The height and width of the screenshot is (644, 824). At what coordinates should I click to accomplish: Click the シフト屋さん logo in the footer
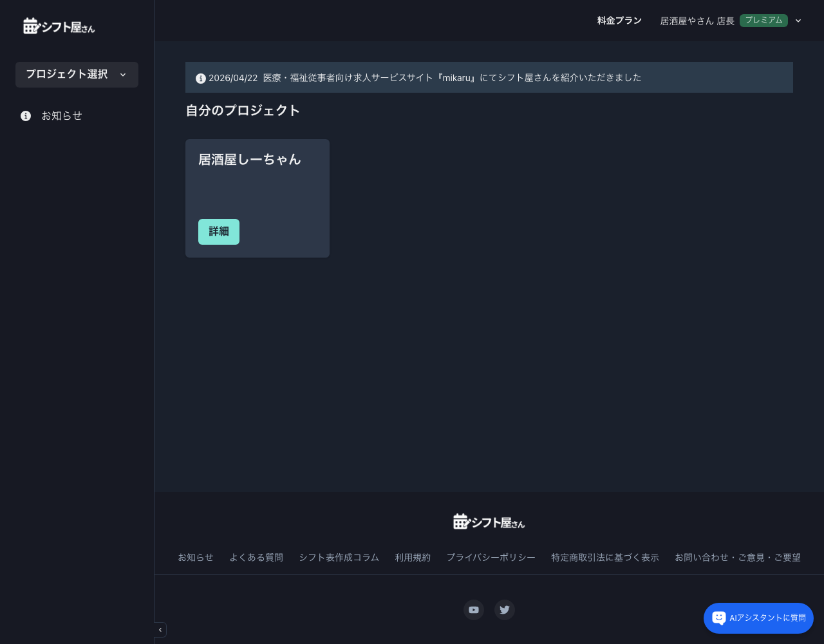(x=489, y=522)
